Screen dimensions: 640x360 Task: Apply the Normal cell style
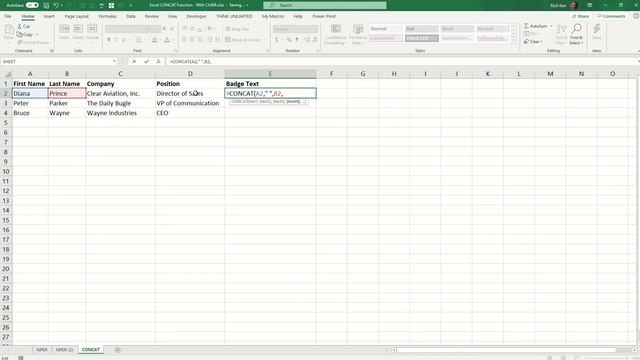[x=386, y=29]
